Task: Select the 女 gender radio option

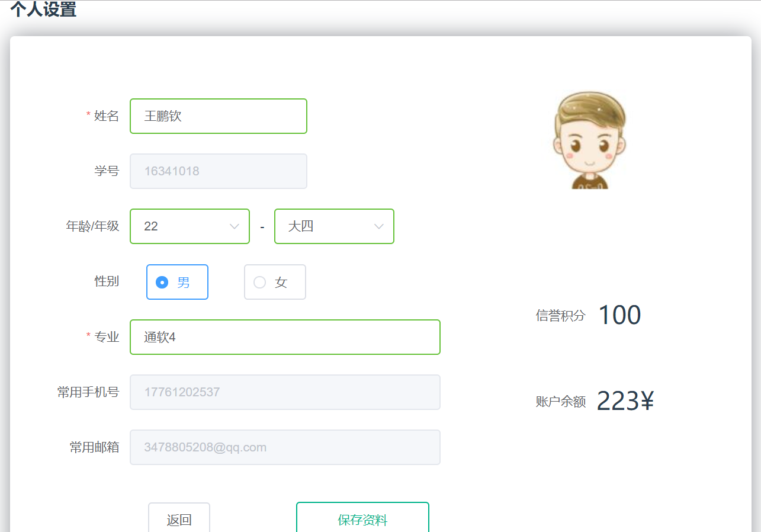Action: 275,282
